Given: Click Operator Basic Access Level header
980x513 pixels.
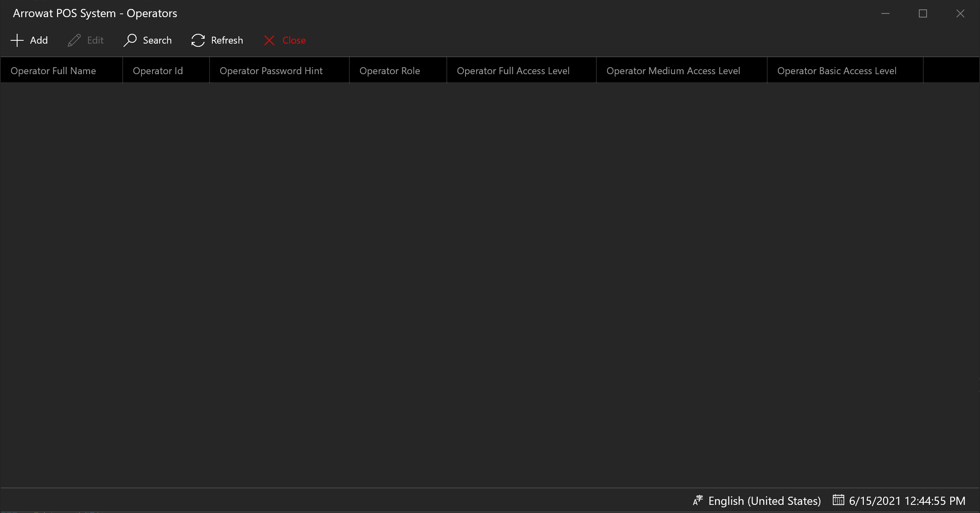Looking at the screenshot, I should point(837,70).
